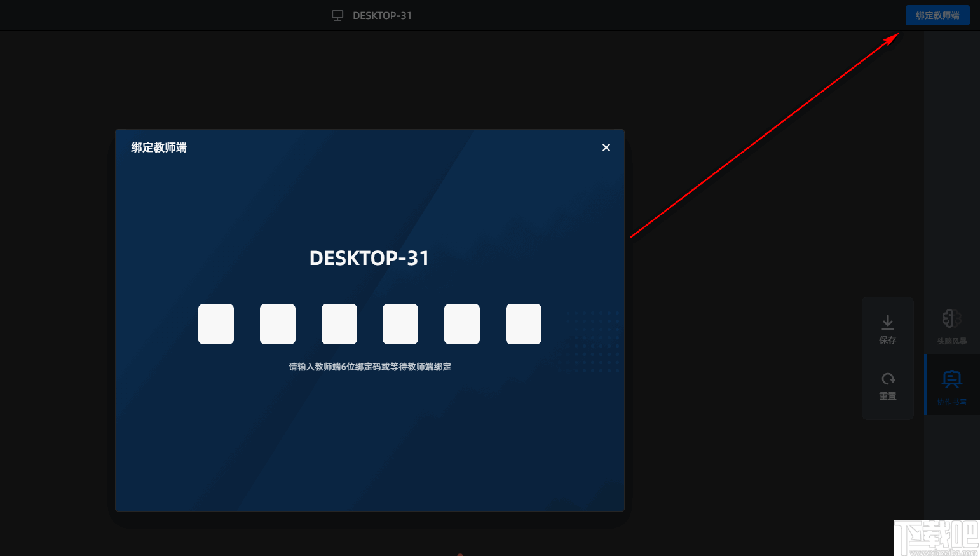
Task: Click the 重置 reset icon
Action: [x=888, y=379]
